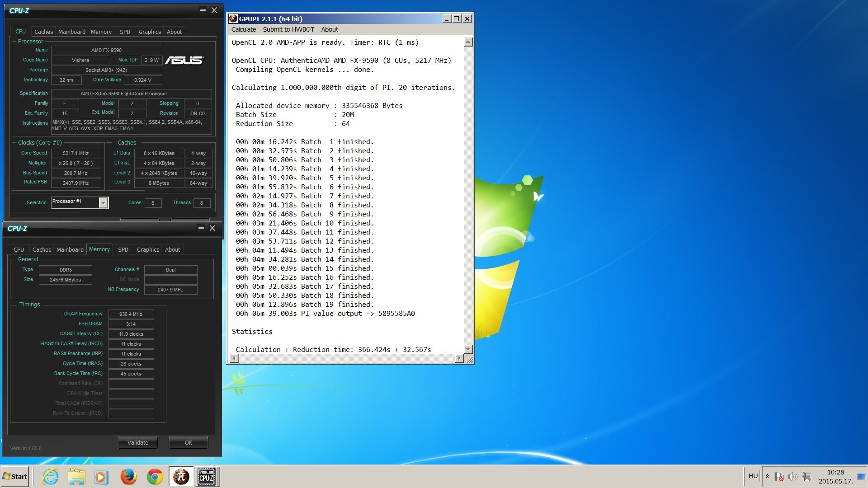Open the Action Center flag tray icon

pyautogui.click(x=779, y=477)
